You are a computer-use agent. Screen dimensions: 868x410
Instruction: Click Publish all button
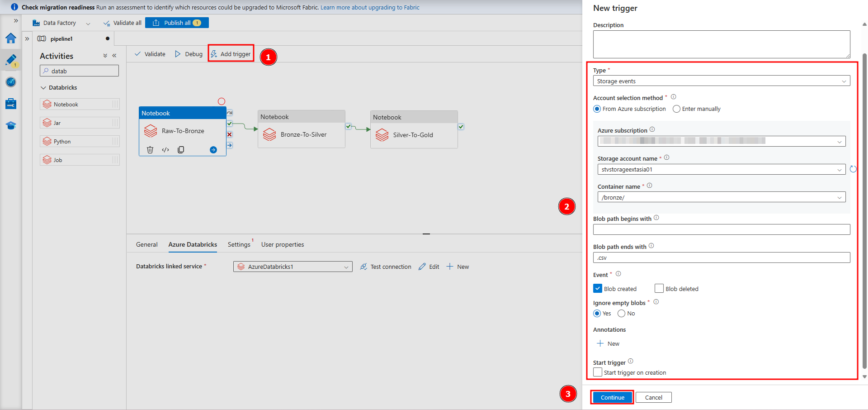(177, 23)
